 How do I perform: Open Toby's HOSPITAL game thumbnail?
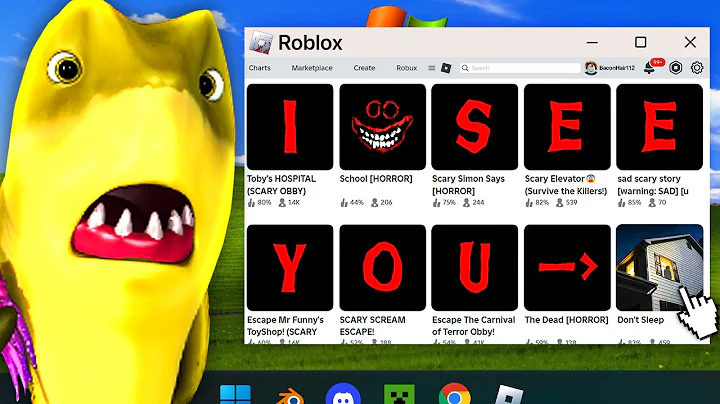(x=290, y=127)
